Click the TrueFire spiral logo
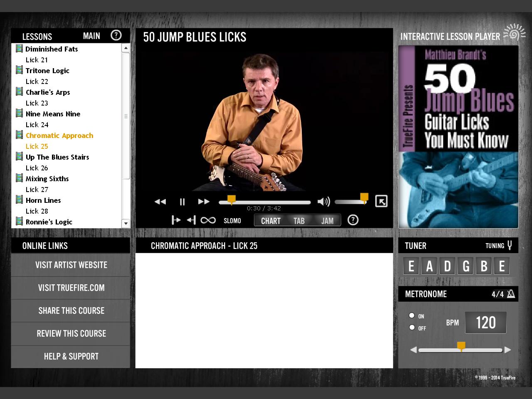The height and width of the screenshot is (399, 532). pyautogui.click(x=514, y=33)
